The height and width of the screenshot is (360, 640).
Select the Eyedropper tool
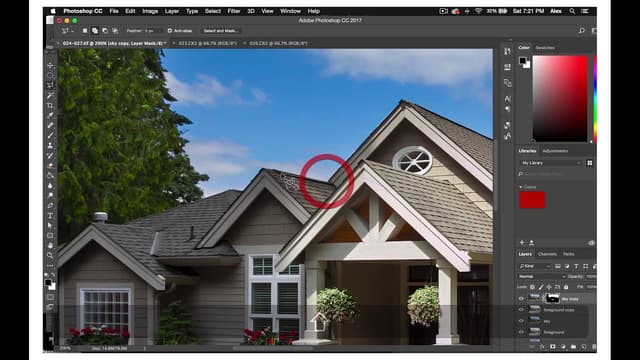pos(50,116)
